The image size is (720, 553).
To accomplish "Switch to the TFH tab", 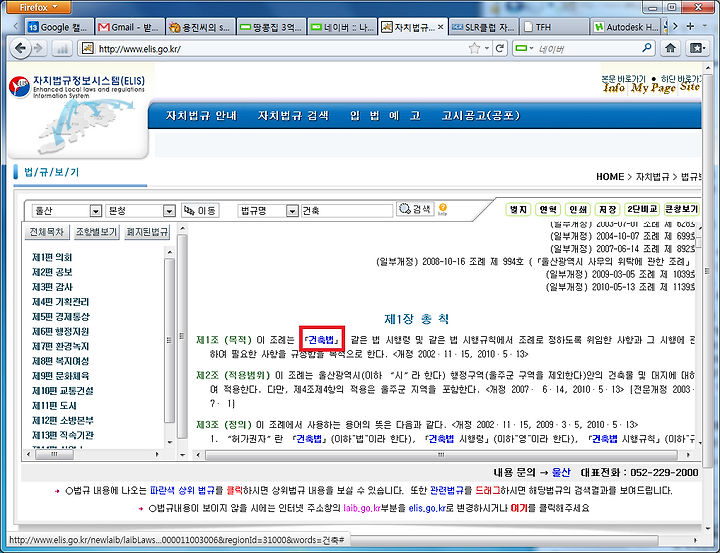I will pos(554,28).
